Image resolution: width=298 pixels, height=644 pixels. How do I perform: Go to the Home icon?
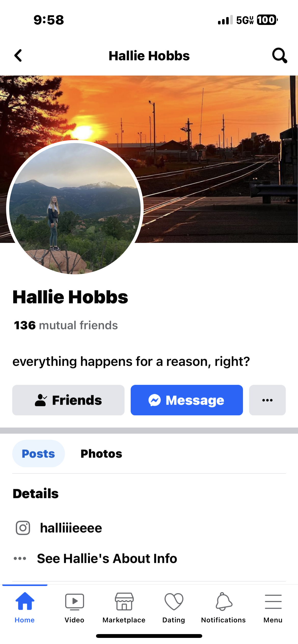tap(25, 601)
